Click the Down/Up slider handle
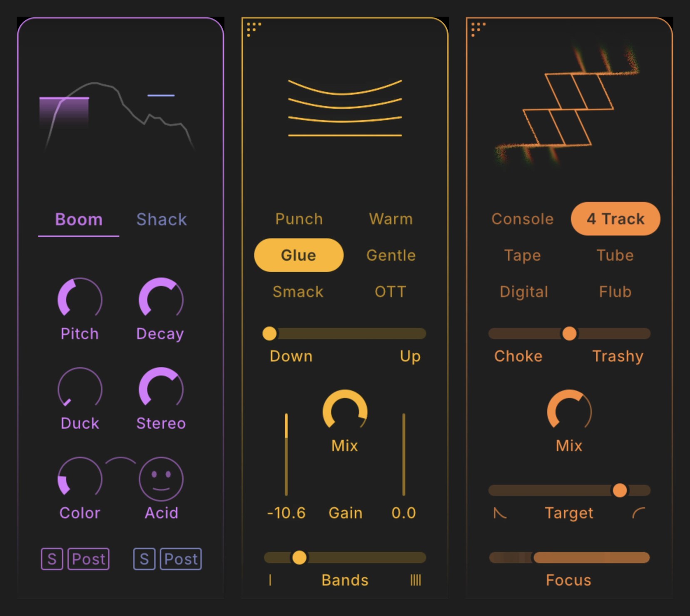This screenshot has height=616, width=690. (269, 333)
